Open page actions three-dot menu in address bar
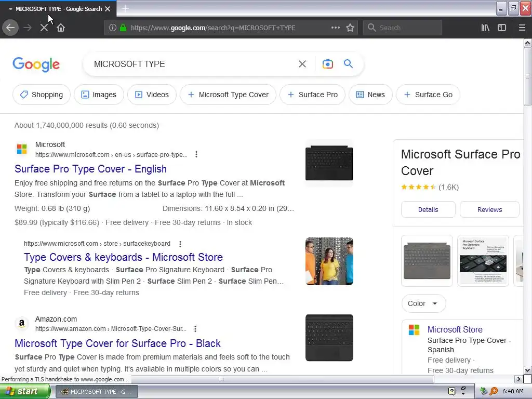Viewport: 532px width, 399px height. (x=335, y=28)
